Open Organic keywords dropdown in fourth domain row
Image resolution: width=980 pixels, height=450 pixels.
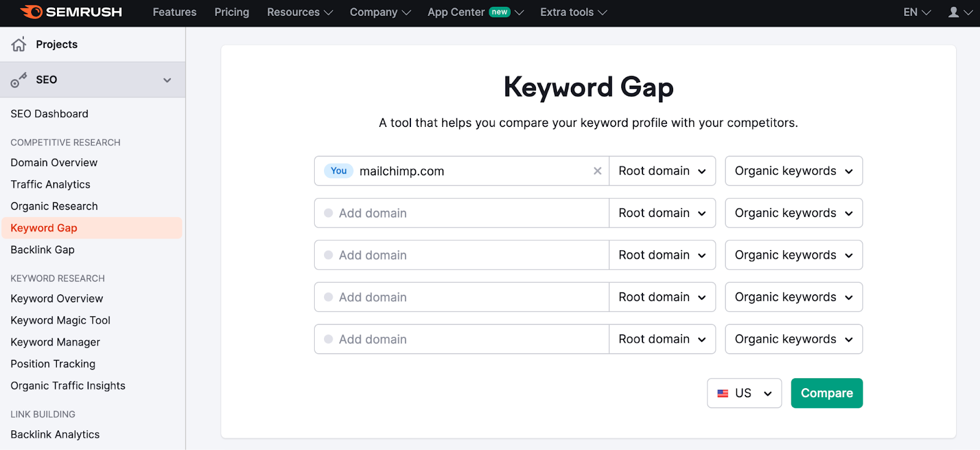(x=794, y=297)
